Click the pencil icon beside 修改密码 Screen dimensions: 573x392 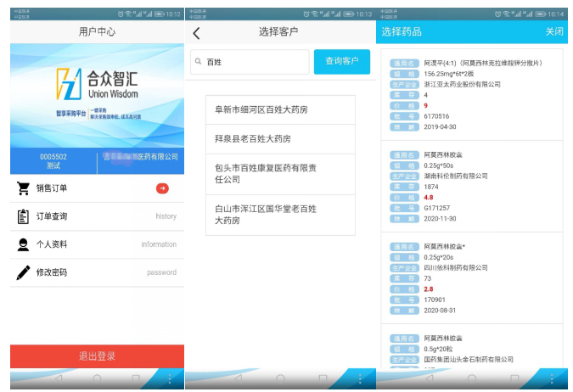(24, 272)
